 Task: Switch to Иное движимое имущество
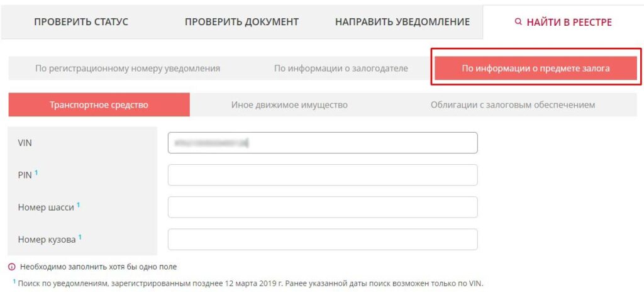[x=289, y=105]
